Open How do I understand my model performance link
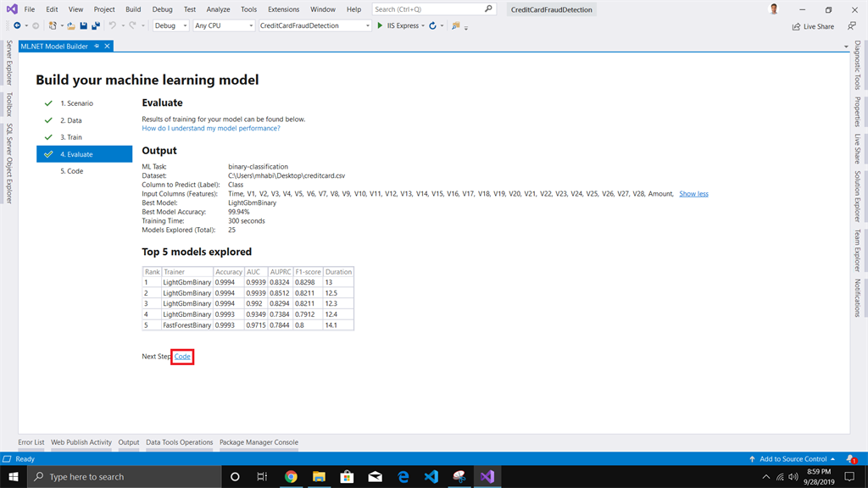 pyautogui.click(x=211, y=128)
